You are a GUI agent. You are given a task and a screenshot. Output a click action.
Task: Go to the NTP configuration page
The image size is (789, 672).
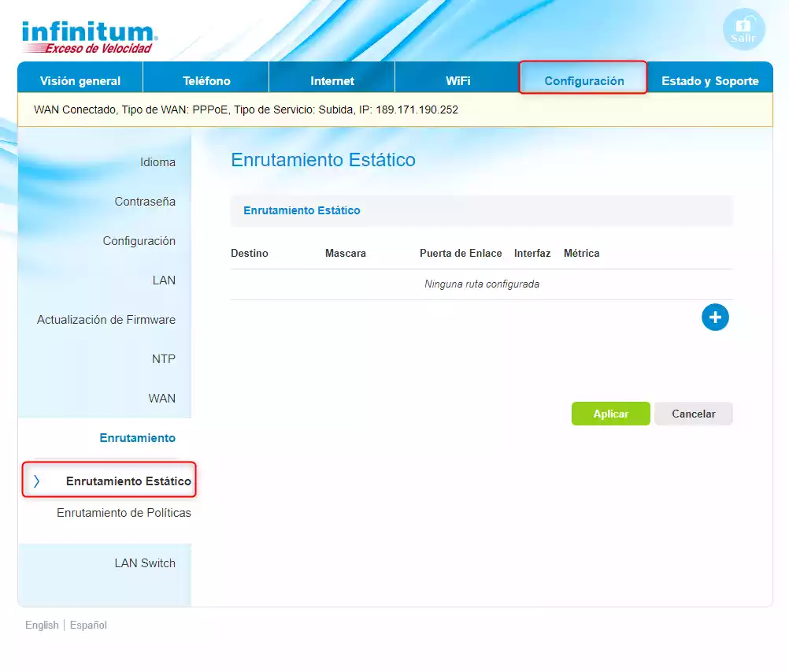click(162, 359)
